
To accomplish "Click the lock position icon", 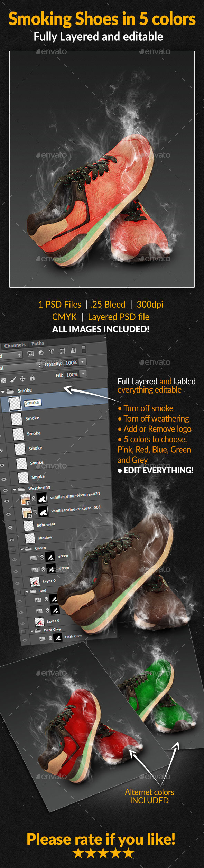I will pos(22,379).
